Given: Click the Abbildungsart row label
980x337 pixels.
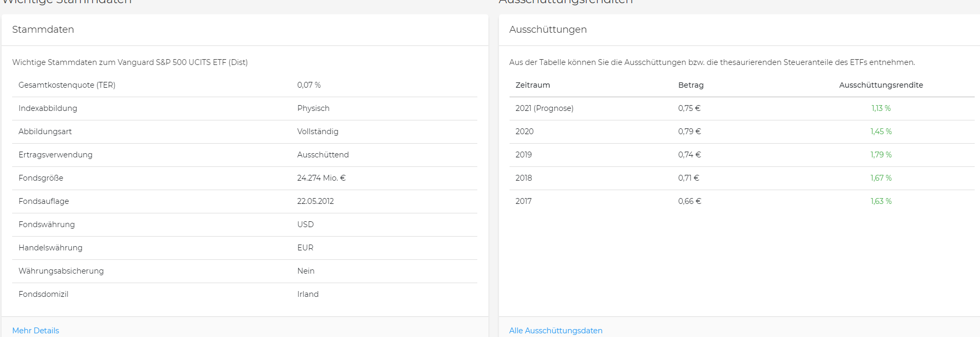Looking at the screenshot, I should coord(45,132).
